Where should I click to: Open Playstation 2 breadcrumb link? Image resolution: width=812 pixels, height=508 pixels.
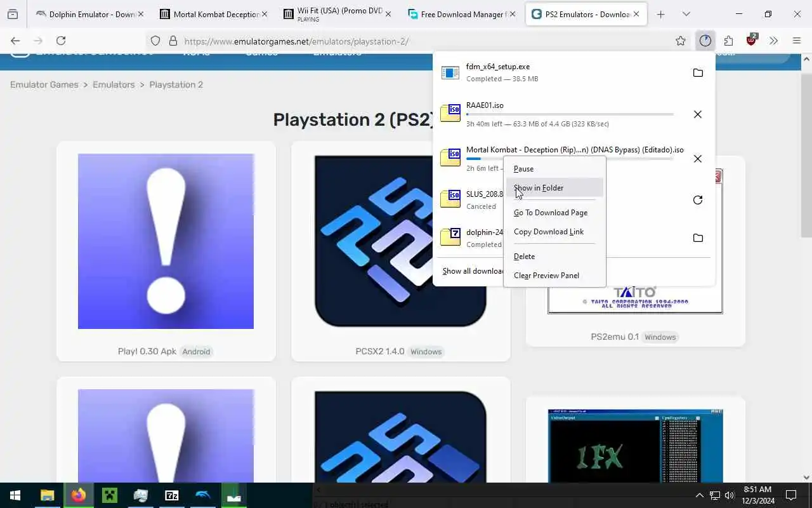coord(176,84)
